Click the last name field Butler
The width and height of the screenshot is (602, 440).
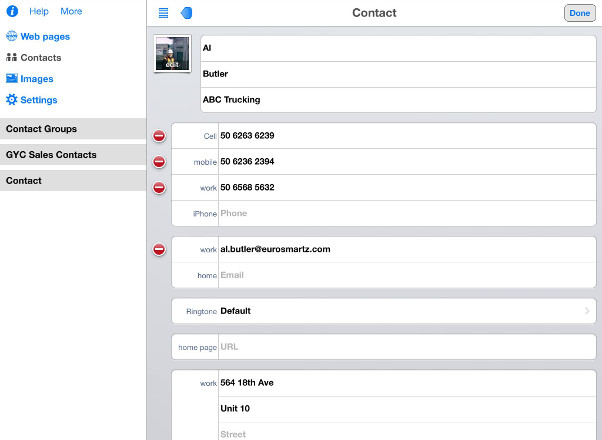pyautogui.click(x=398, y=74)
